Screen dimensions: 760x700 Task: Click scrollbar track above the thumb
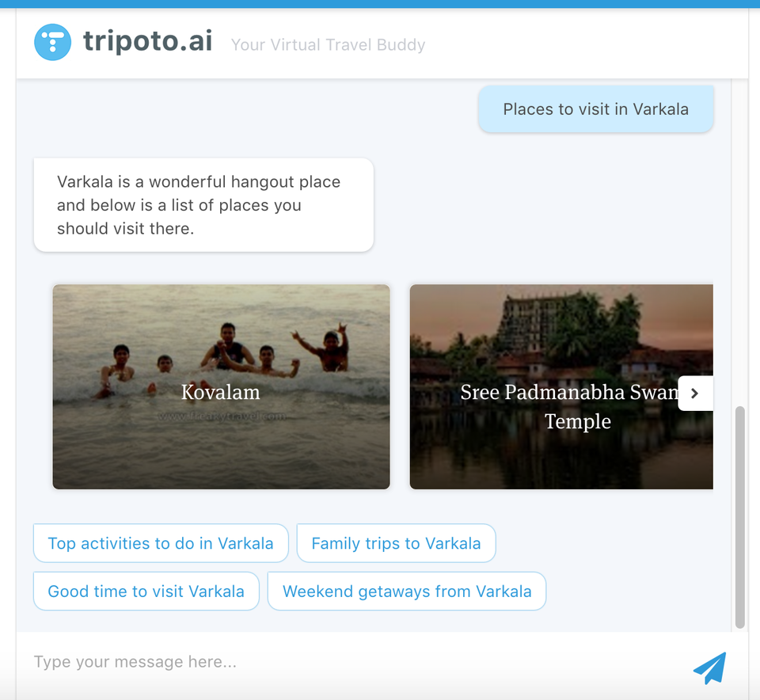coord(739,242)
